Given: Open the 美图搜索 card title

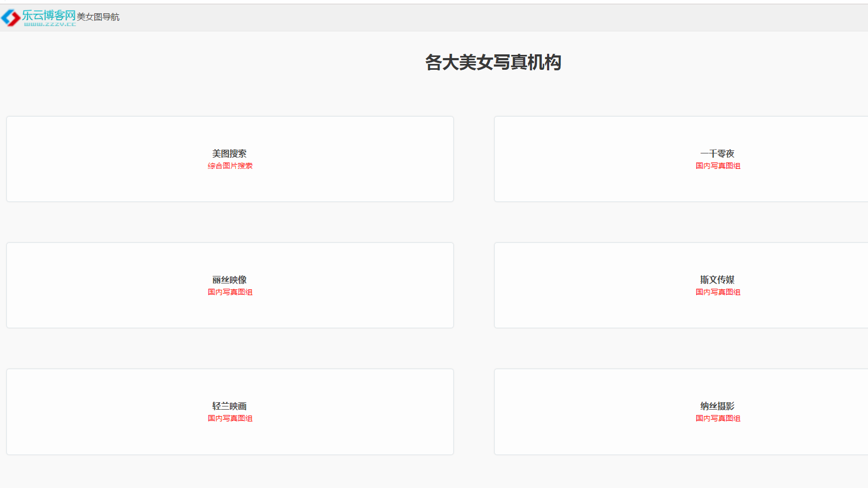Looking at the screenshot, I should [229, 153].
